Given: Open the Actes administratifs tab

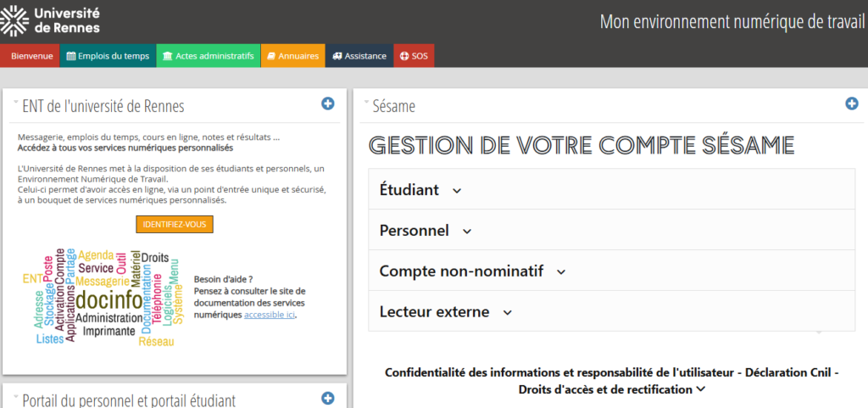Looking at the screenshot, I should [209, 56].
